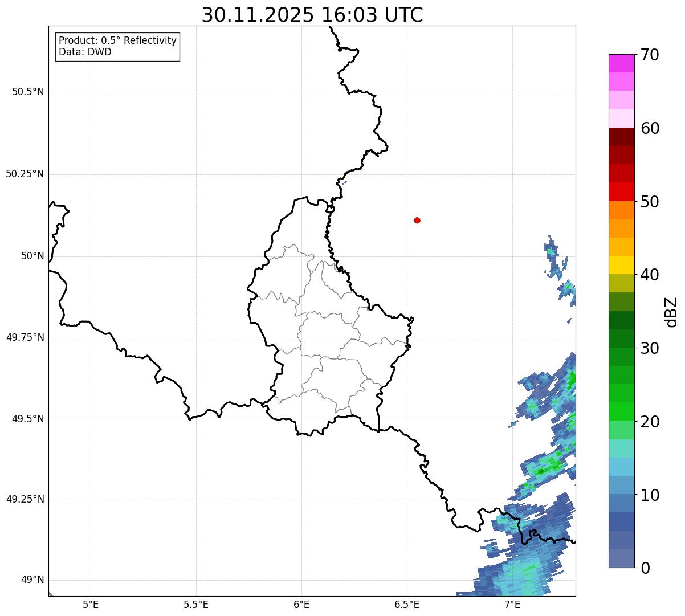Screen dimensions: 685x616
Task: Click the dBZ colorbar axis label
Action: tap(671, 312)
